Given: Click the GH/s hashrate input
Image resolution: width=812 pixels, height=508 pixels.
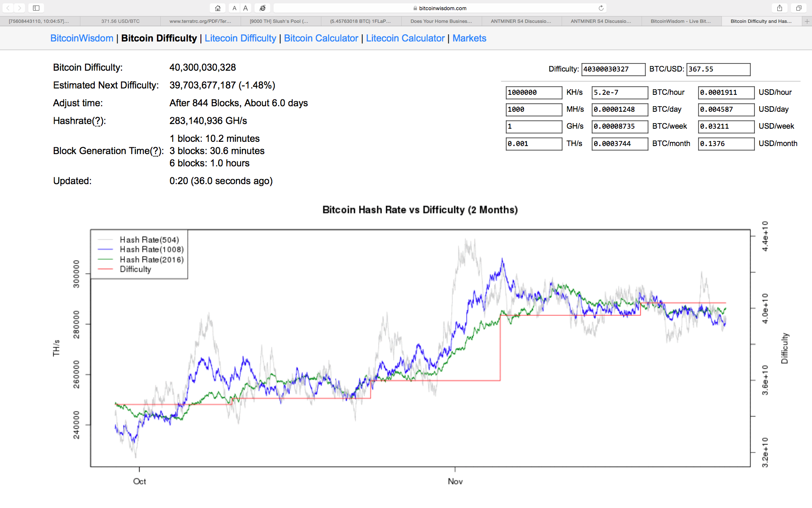Looking at the screenshot, I should pos(534,127).
